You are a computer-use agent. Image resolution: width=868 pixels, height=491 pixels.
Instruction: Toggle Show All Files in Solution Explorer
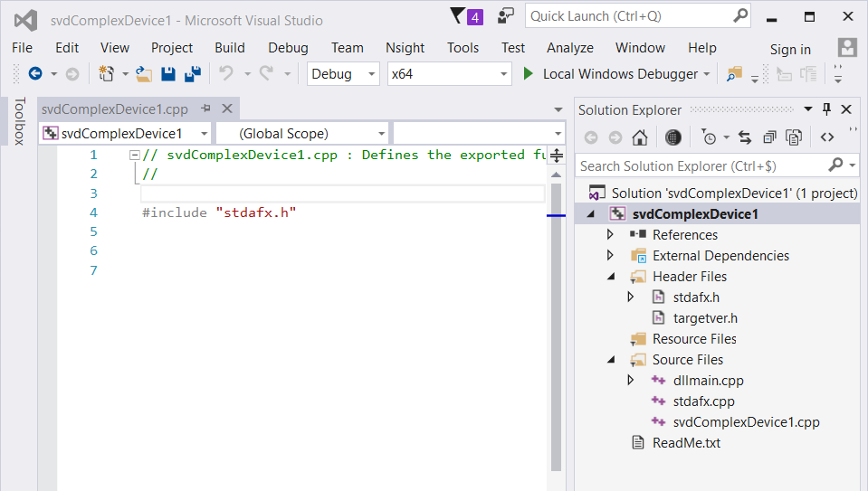794,137
